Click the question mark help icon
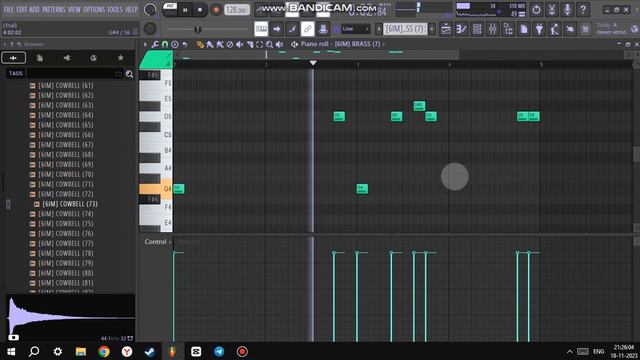The image size is (640, 360). click(583, 9)
